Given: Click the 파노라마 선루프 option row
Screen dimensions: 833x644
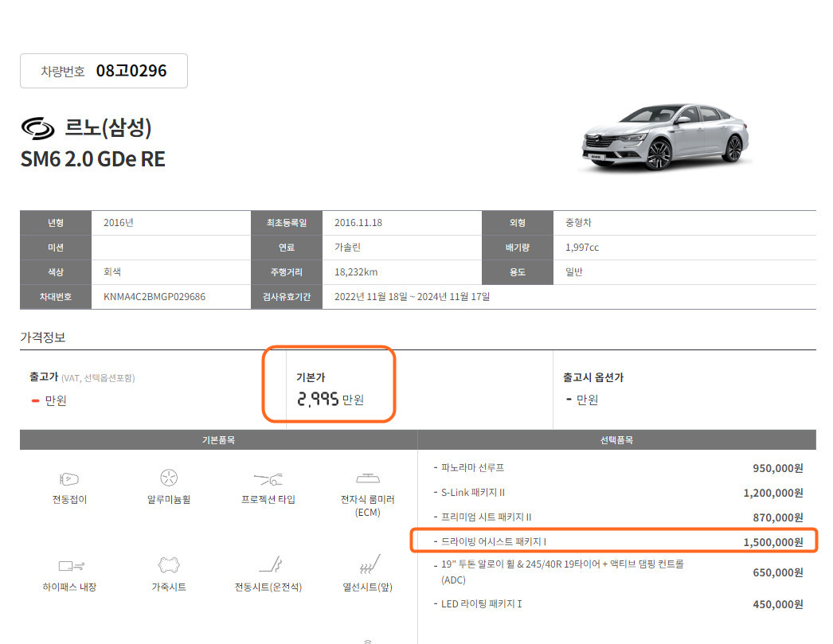Looking at the screenshot, I should pyautogui.click(x=618, y=468).
